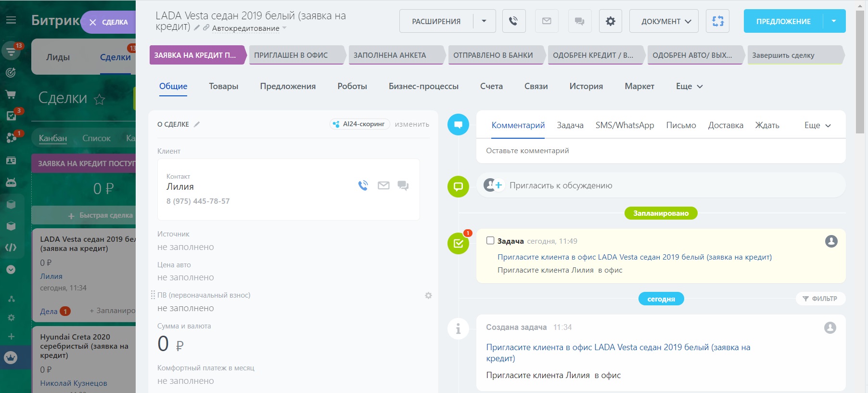
Task: Open task link in yellow Задача card
Action: [x=634, y=257]
